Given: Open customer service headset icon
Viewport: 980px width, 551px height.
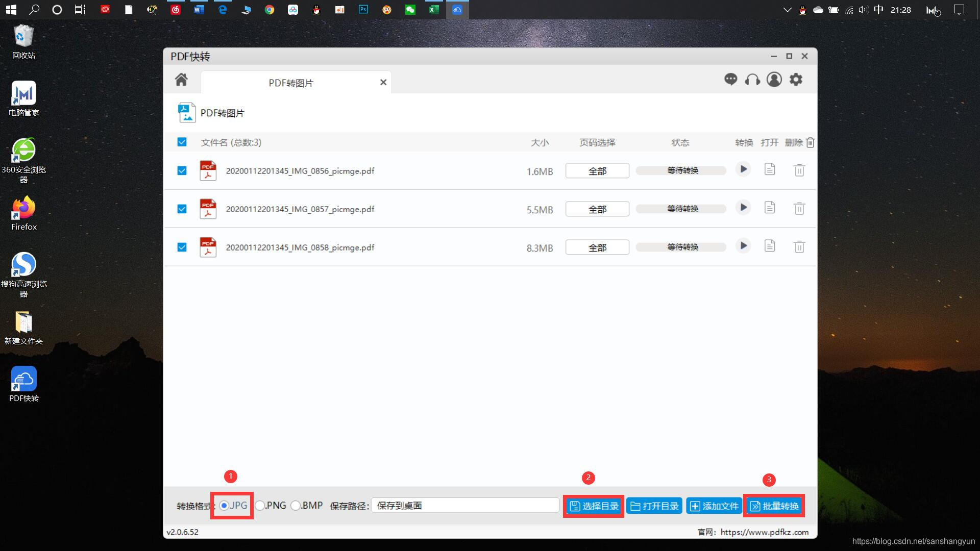Looking at the screenshot, I should coord(752,80).
